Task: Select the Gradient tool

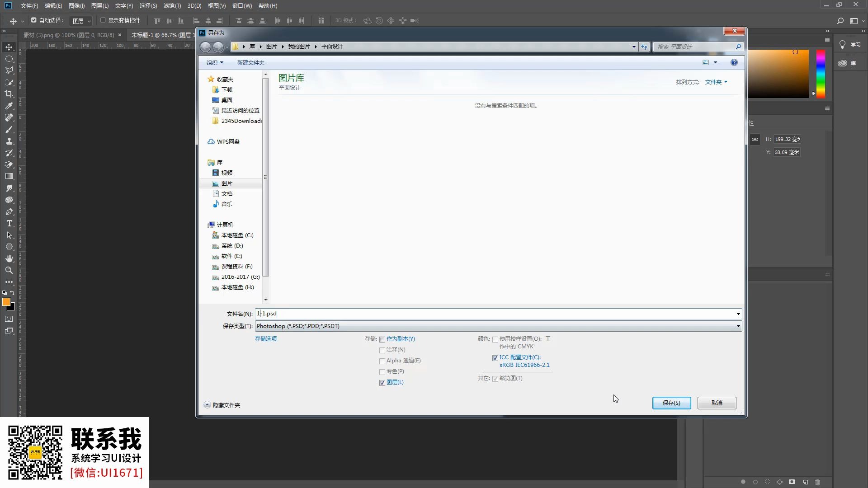Action: point(9,176)
